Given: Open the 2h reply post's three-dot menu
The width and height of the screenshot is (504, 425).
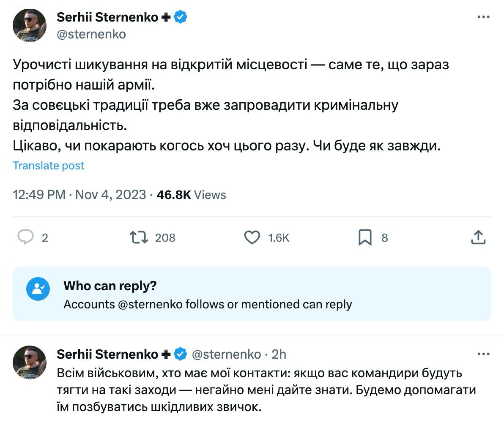Looking at the screenshot, I should 483,354.
